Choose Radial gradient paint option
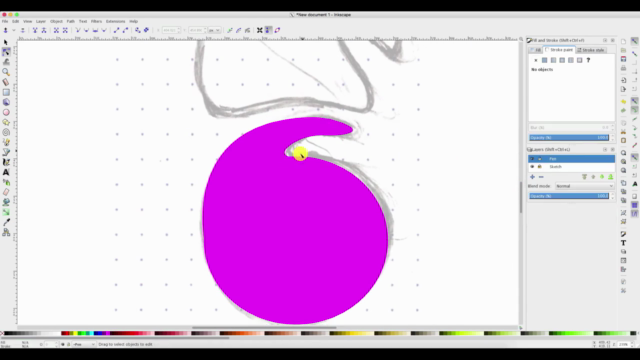 pos(562,60)
